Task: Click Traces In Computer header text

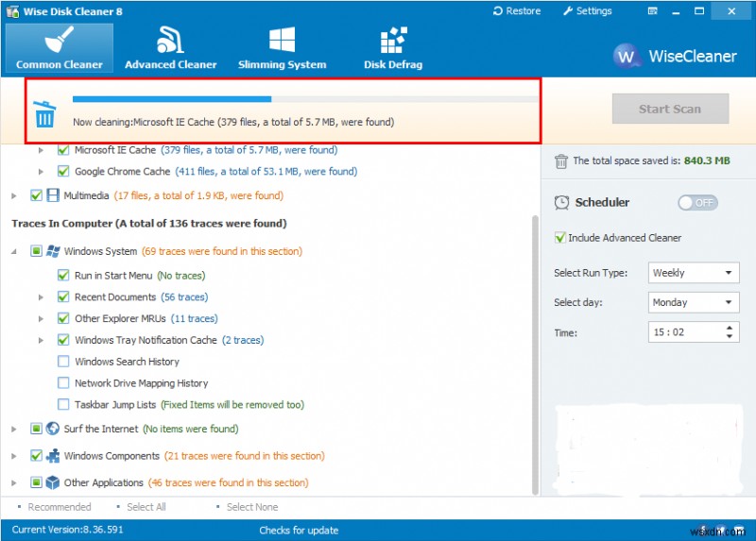Action: tap(149, 224)
